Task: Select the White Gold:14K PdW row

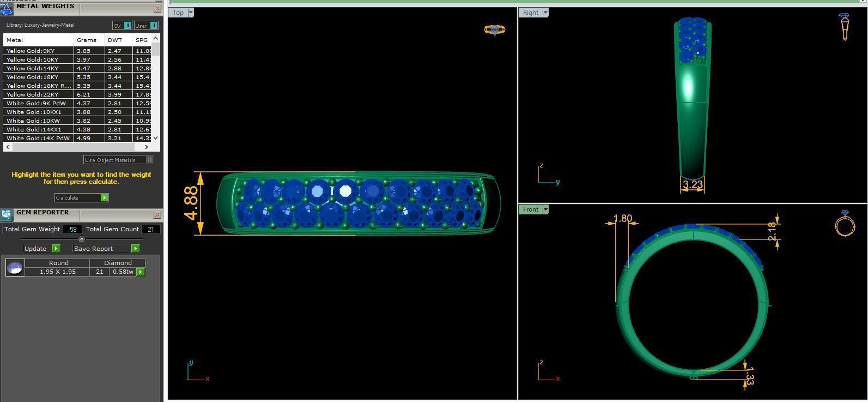Action: (x=77, y=138)
